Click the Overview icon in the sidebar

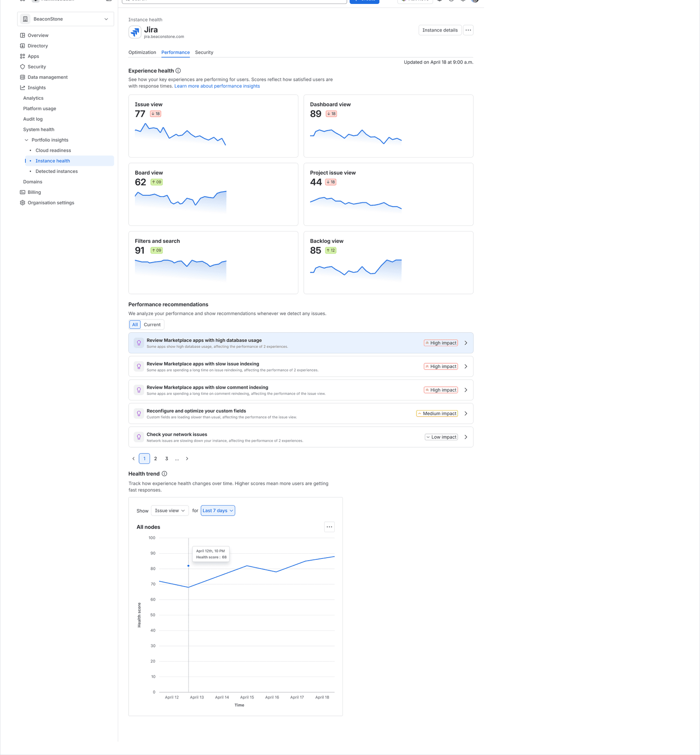click(22, 35)
